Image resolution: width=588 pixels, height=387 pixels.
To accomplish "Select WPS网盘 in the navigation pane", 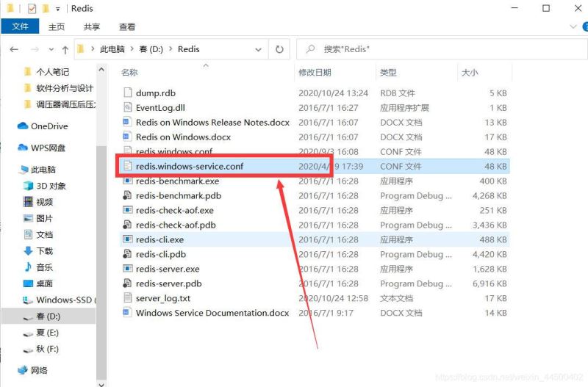I will click(48, 148).
